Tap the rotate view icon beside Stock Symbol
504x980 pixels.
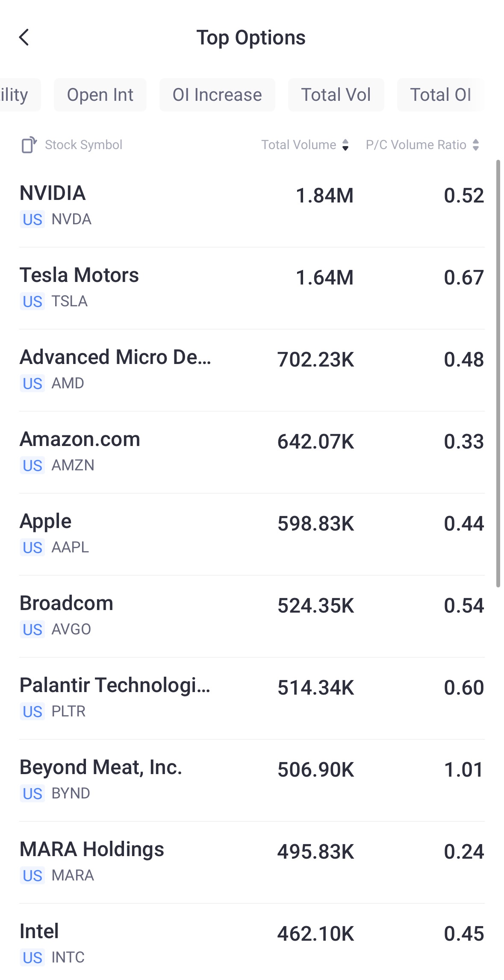coord(29,145)
